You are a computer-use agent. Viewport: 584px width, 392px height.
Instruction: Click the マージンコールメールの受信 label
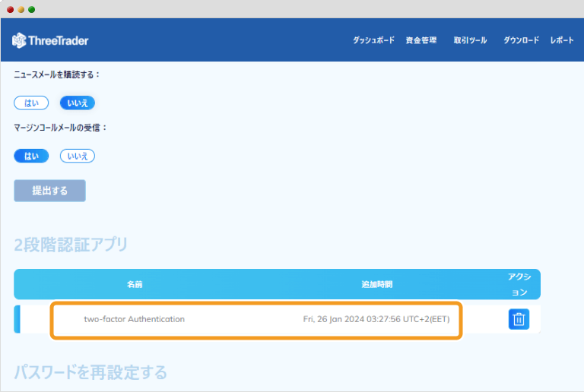pos(60,128)
